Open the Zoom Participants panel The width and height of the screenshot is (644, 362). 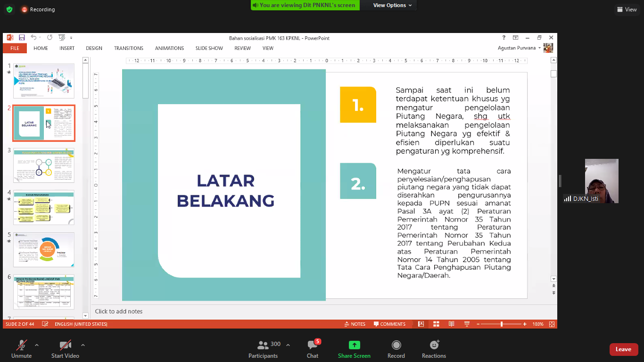(x=263, y=349)
